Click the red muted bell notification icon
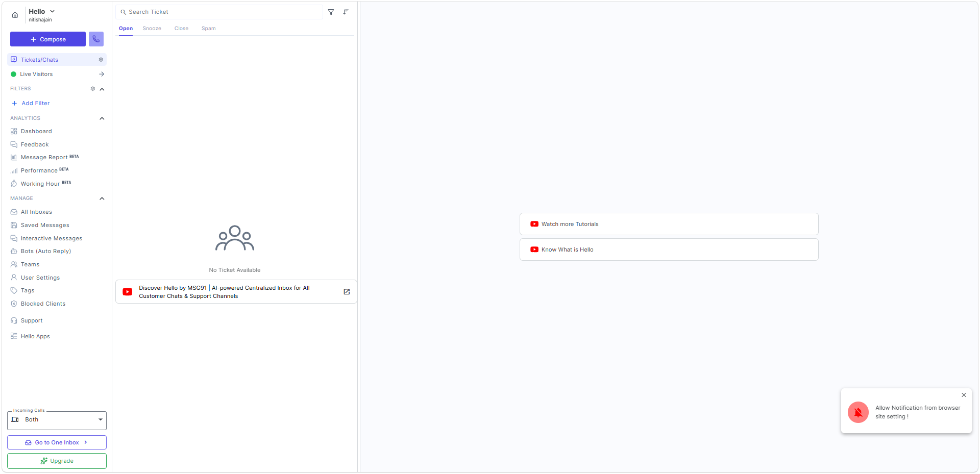The image size is (980, 474). [x=858, y=412]
